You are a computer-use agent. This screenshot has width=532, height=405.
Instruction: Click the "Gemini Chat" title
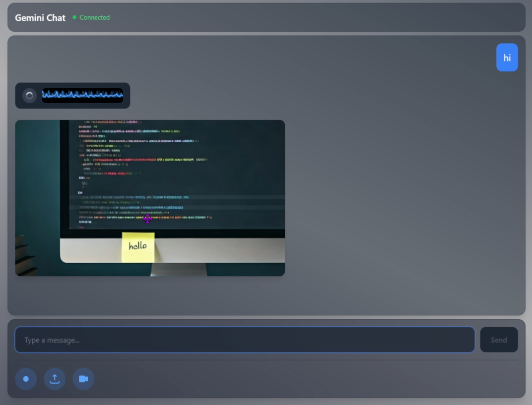[40, 17]
